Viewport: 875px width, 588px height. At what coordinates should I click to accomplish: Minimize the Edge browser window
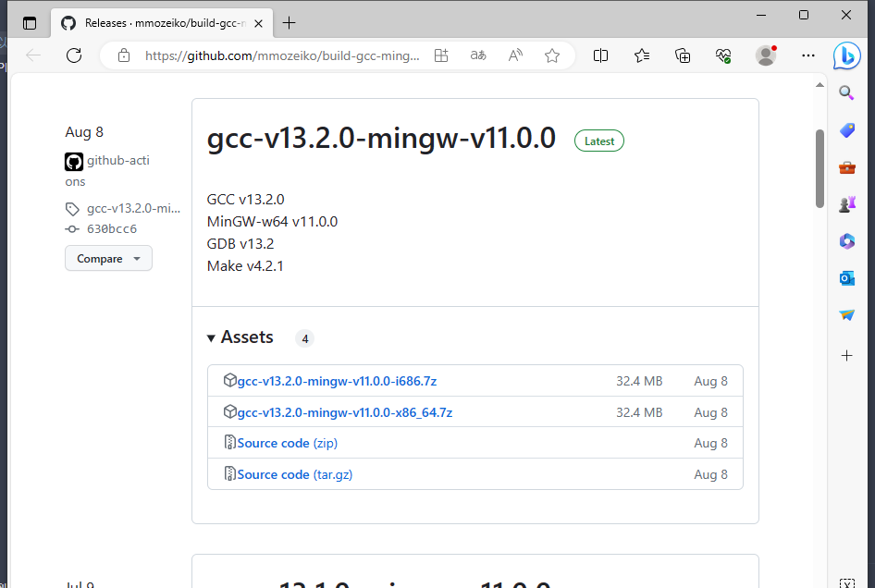point(760,15)
